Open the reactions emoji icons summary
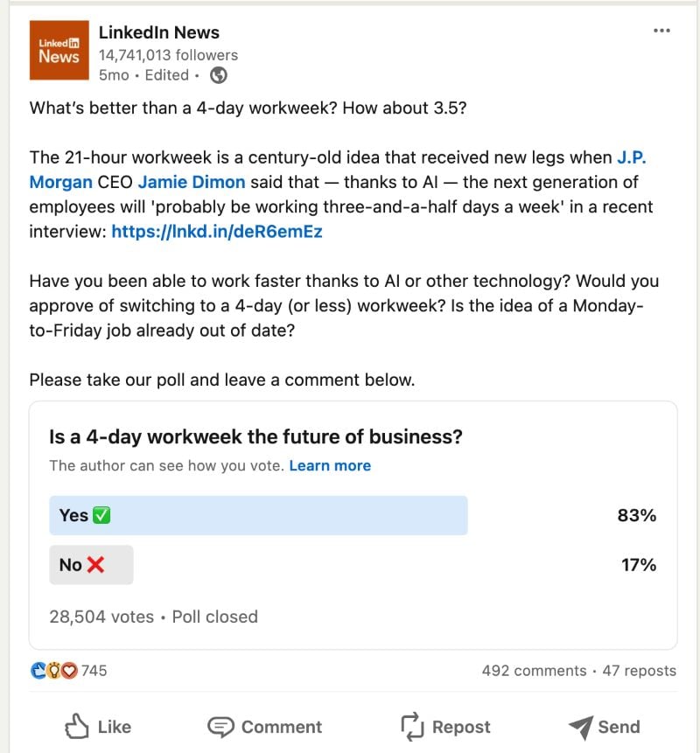This screenshot has height=753, width=700. [x=54, y=671]
